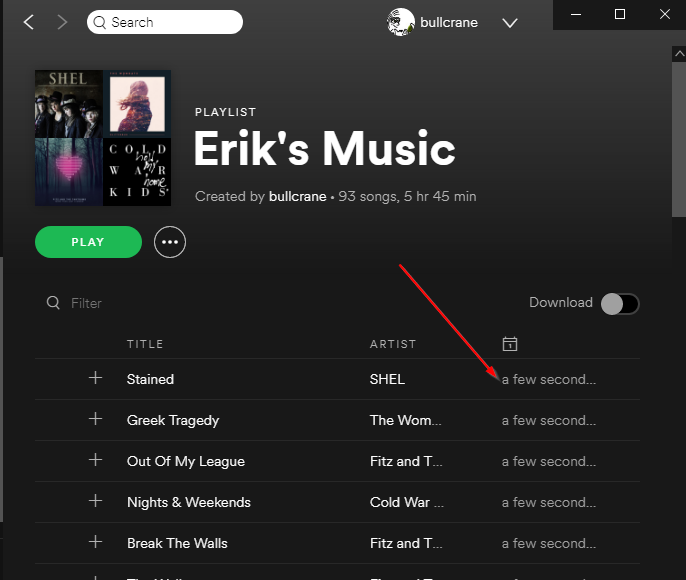Screen dimensions: 686x580
Task: Click the plus icon next to Nights & Weekends
Action: click(95, 500)
